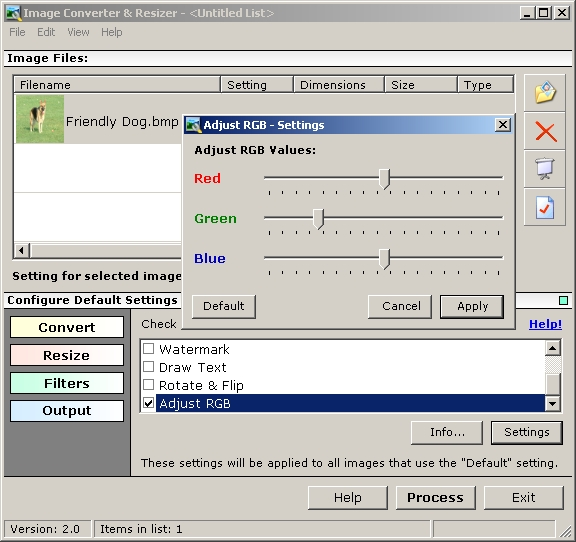Select the Adjust RGB list row
This screenshot has width=576, height=542.
350,403
